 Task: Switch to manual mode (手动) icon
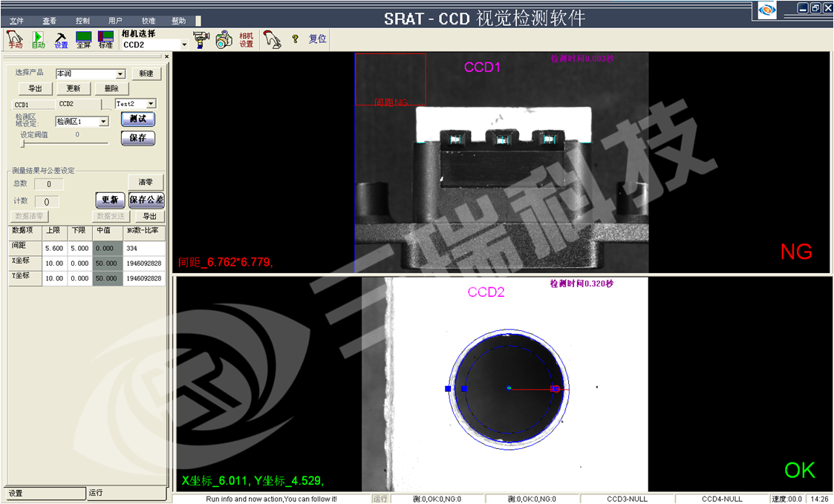(x=14, y=39)
